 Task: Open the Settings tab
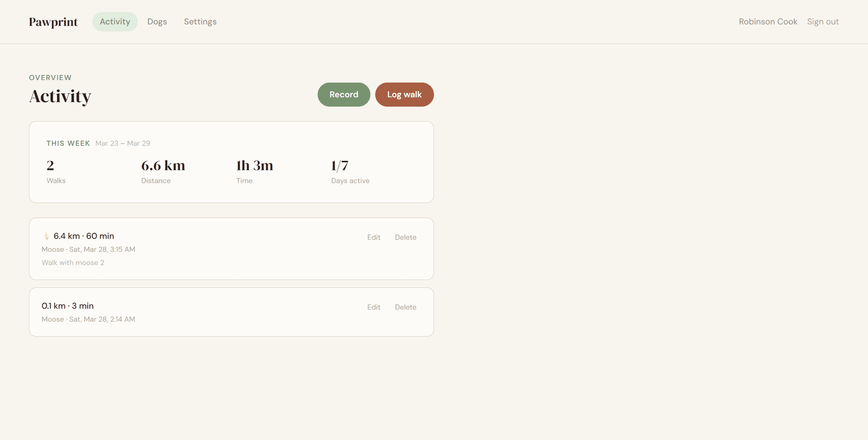(200, 21)
